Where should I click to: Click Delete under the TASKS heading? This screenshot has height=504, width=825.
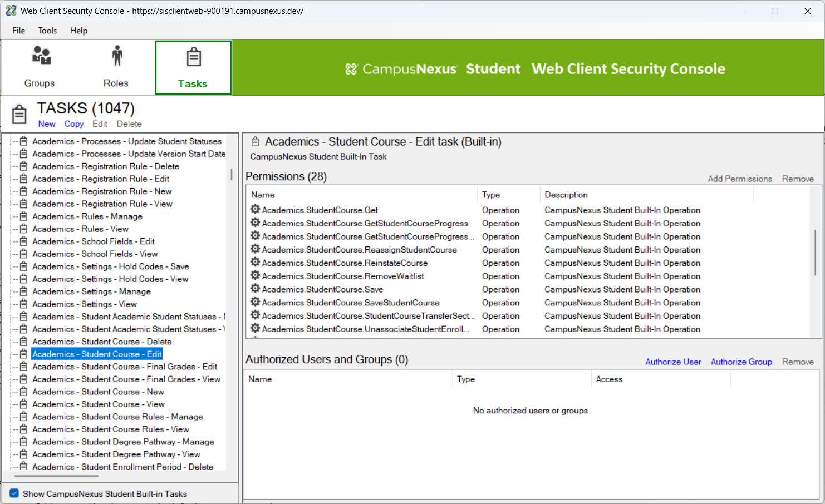pyautogui.click(x=129, y=124)
